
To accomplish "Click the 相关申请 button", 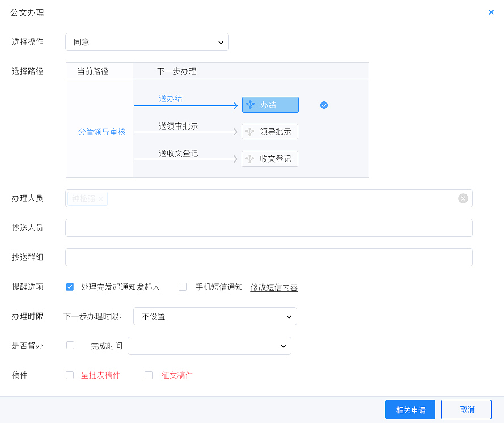I will click(410, 409).
